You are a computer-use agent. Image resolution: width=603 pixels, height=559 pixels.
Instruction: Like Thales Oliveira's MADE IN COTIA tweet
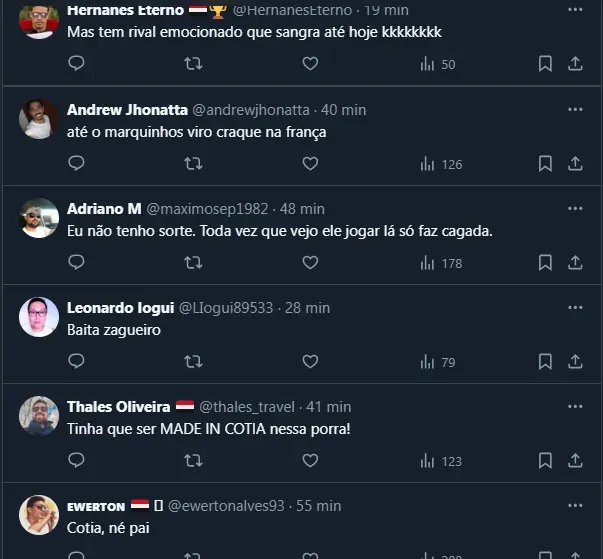click(310, 460)
